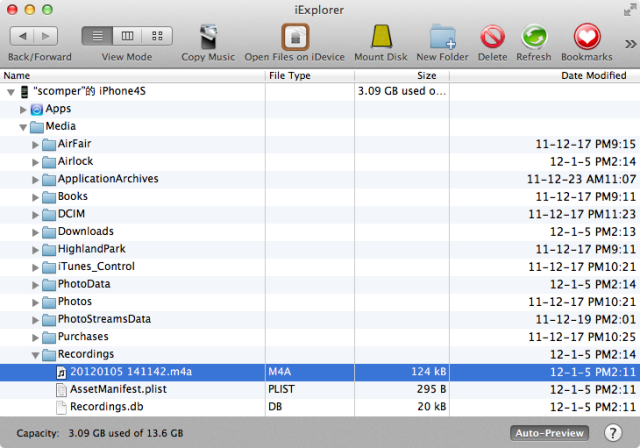The width and height of the screenshot is (640, 448).
Task: Go forward with the Forward arrow
Action: coord(46,36)
